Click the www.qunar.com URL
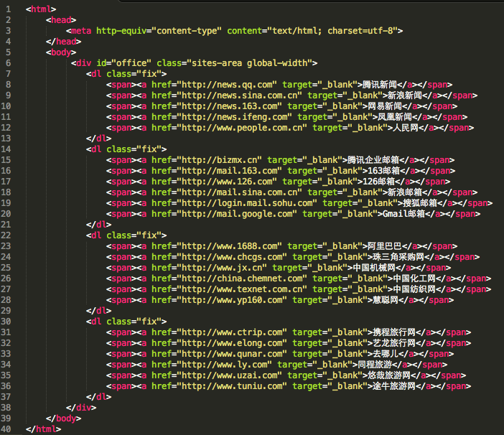504x435 pixels. pyautogui.click(x=232, y=354)
